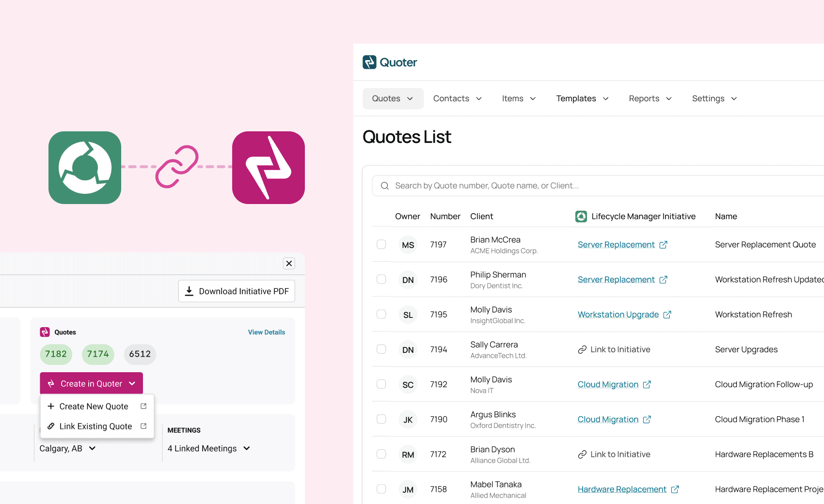This screenshot has height=504, width=824.
Task: Open external link icon for quote 7192
Action: [647, 384]
